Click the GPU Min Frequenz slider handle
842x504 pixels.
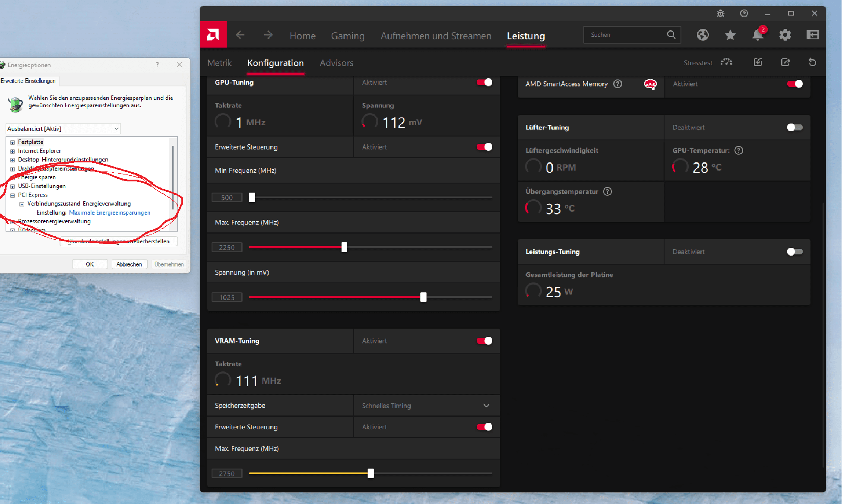pos(252,197)
